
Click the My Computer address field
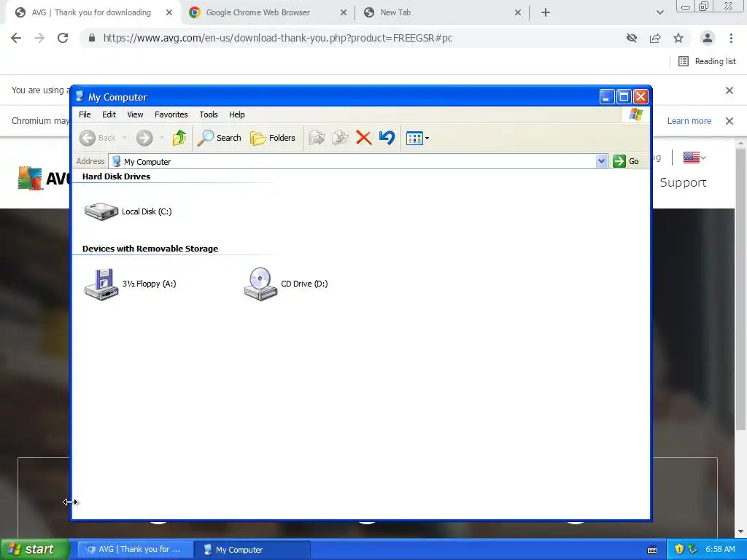[x=352, y=161]
